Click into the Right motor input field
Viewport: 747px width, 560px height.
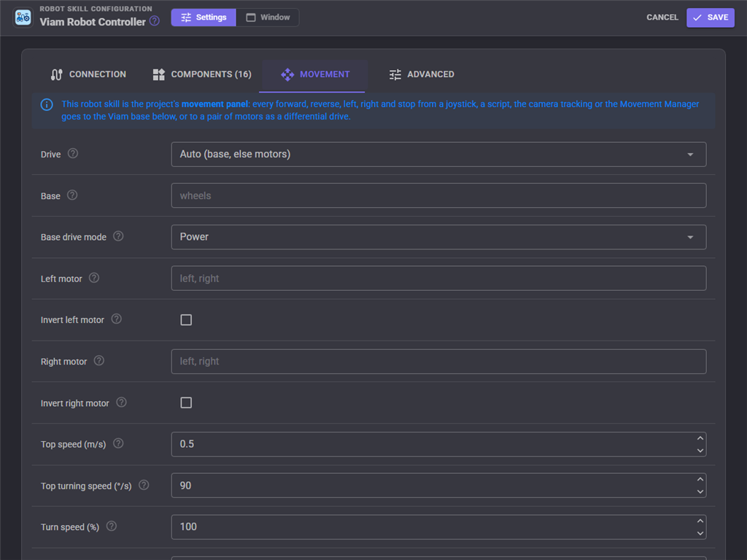tap(438, 362)
